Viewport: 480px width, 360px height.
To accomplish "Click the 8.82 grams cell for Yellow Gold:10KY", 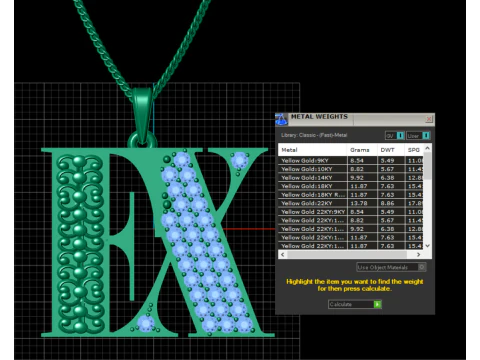I will (362, 169).
